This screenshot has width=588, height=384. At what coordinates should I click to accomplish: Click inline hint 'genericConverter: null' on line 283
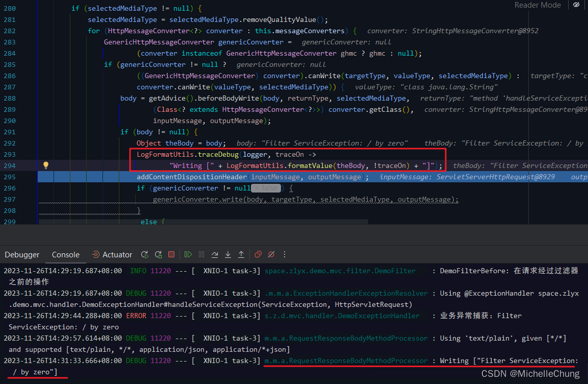346,42
